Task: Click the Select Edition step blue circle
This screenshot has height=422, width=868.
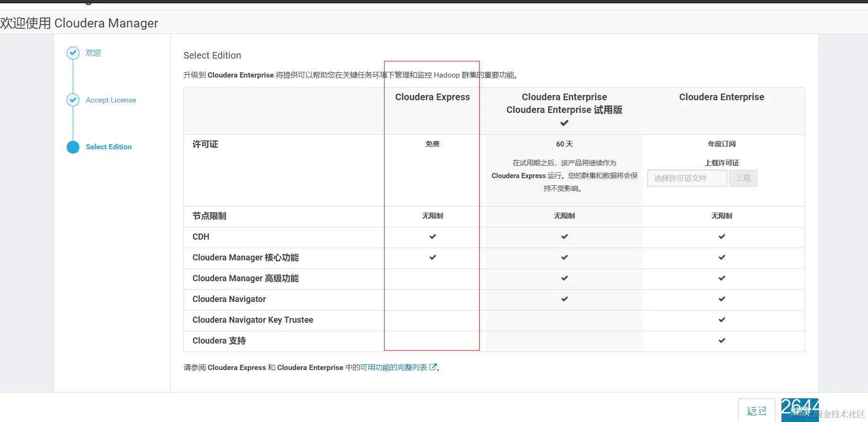Action: click(x=73, y=147)
